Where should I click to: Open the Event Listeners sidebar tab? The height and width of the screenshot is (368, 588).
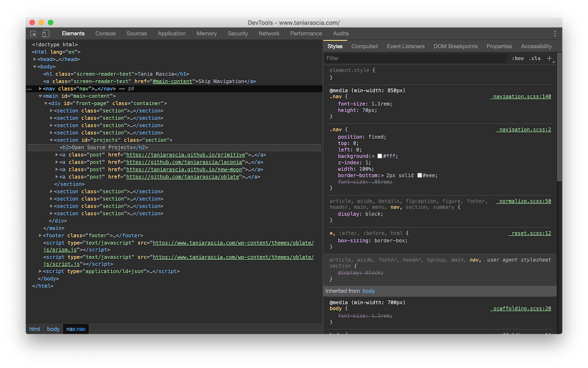pos(406,46)
